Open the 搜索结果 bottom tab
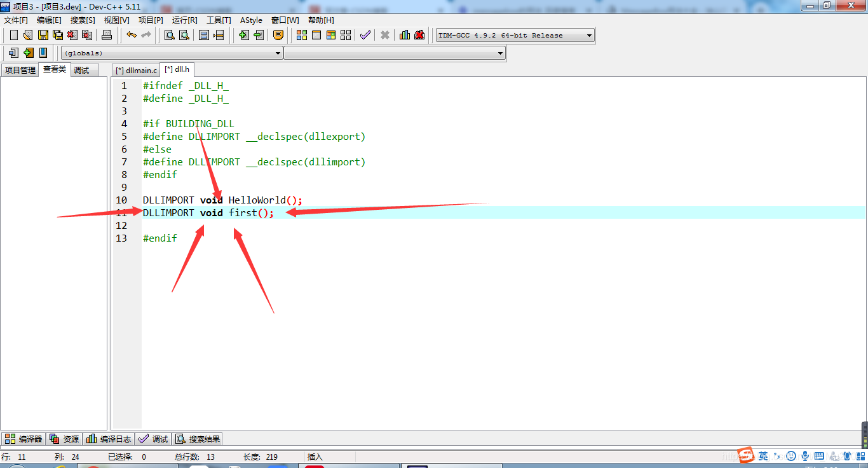 click(x=198, y=439)
